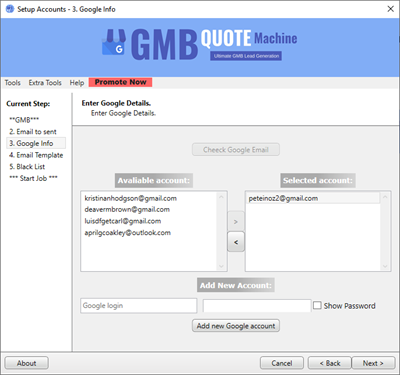Click Add new Google account button
Viewport: 400px width, 375px height.
click(x=236, y=326)
